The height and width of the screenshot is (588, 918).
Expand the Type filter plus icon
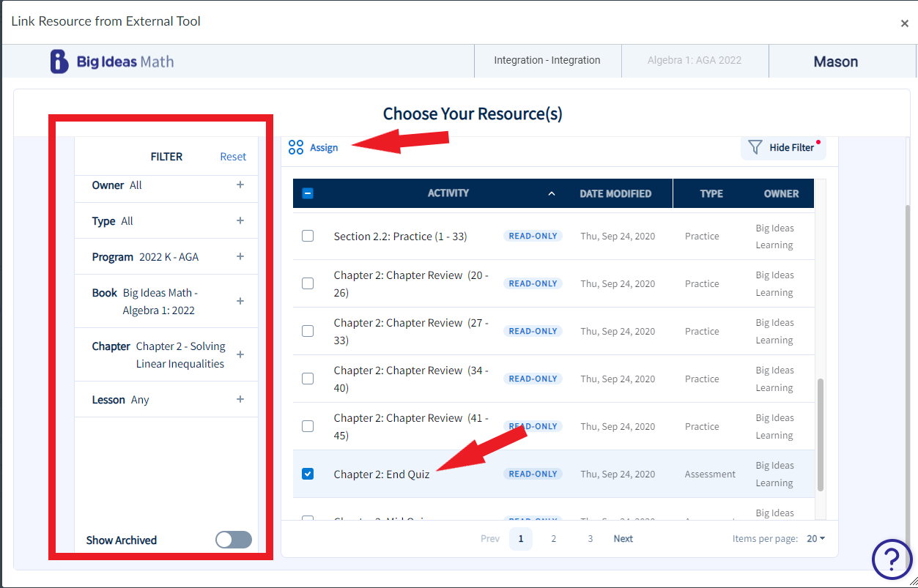click(240, 221)
